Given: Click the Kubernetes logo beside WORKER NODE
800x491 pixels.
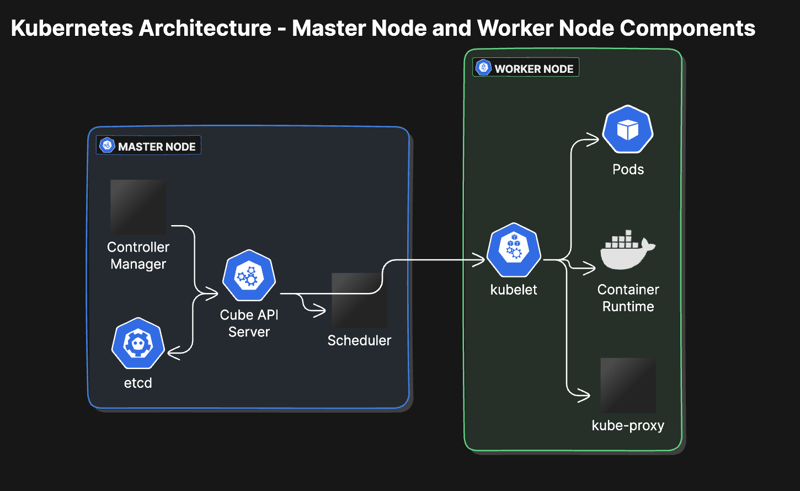Looking at the screenshot, I should coord(483,68).
